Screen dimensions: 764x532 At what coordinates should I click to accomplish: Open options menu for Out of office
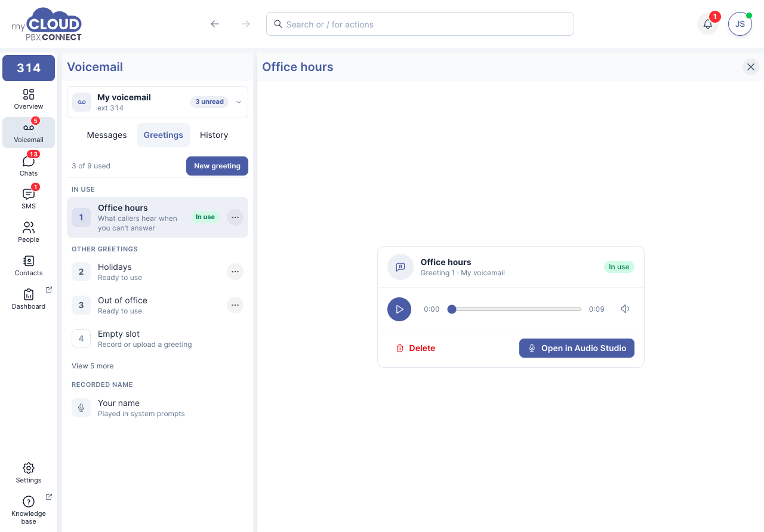tap(235, 305)
